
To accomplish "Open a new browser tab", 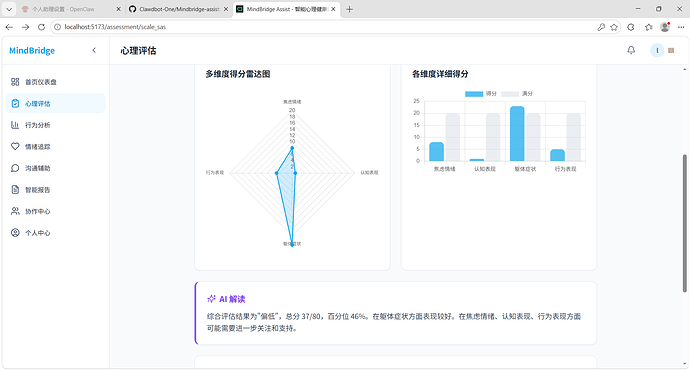I will [349, 9].
